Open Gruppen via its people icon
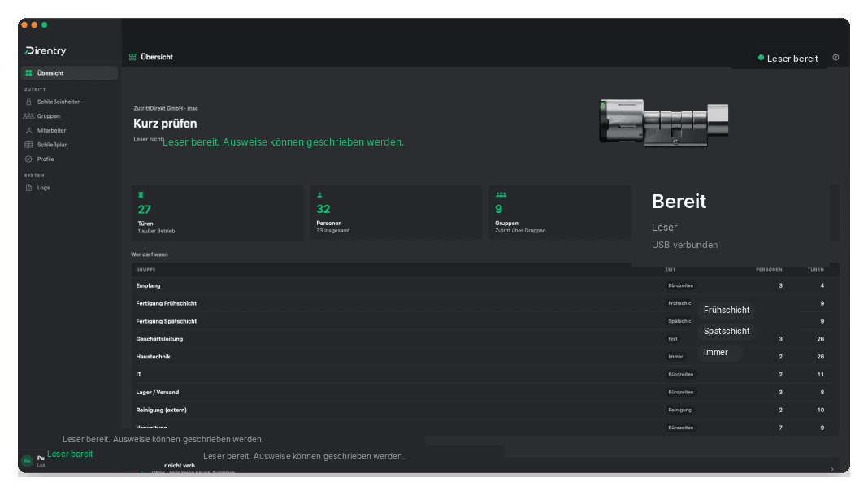 click(x=28, y=116)
